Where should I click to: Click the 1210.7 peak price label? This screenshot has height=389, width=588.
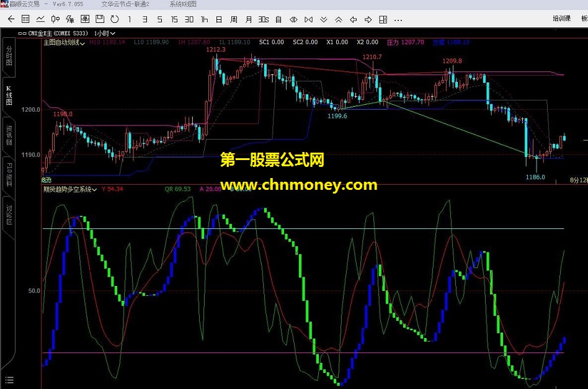click(372, 56)
